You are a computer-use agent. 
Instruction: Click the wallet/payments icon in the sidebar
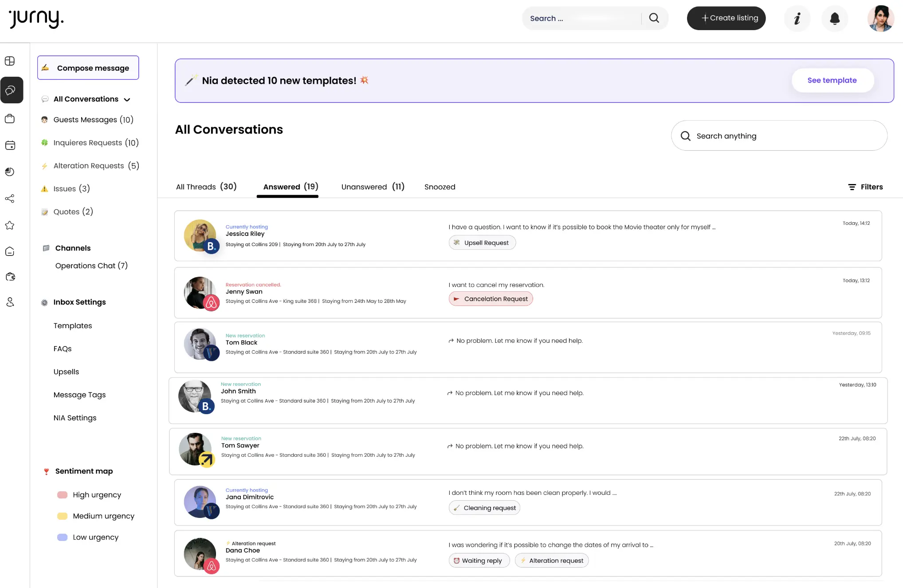point(10,276)
